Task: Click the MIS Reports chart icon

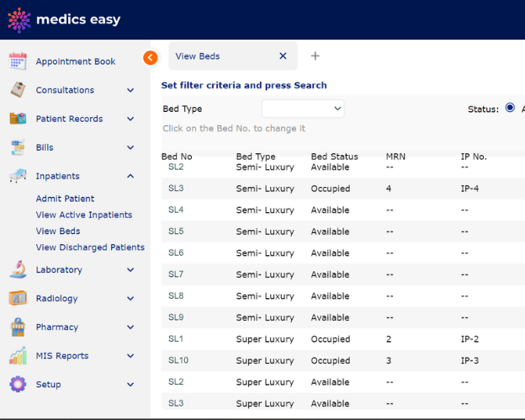Action: 18,356
